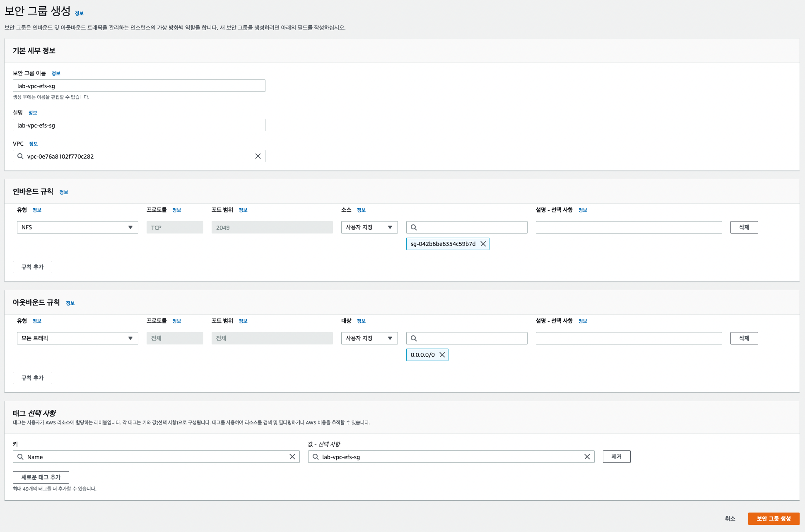Open outbound 사용자 지정 destination dropdown

369,338
